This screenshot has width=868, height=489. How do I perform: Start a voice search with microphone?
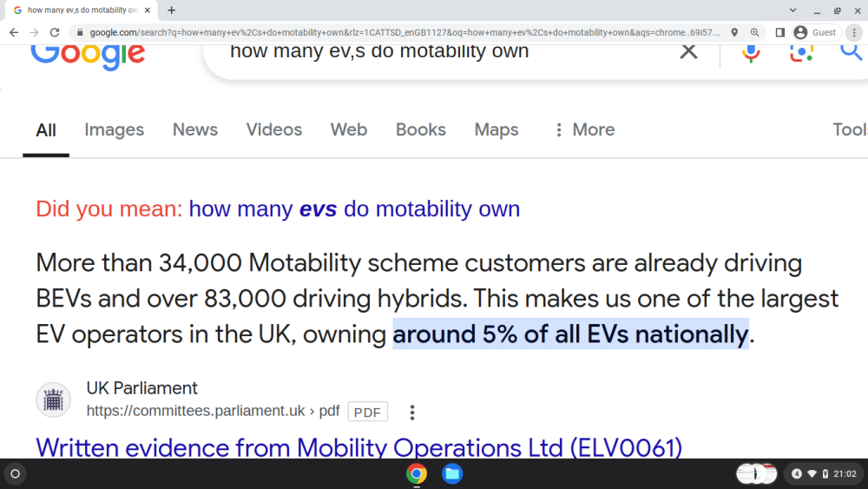[x=751, y=53]
